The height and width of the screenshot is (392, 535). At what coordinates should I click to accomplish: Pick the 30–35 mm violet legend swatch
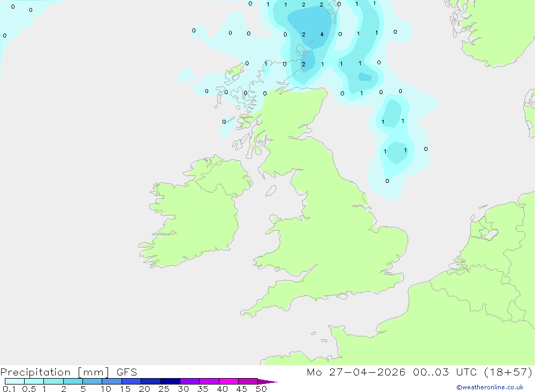pos(190,381)
